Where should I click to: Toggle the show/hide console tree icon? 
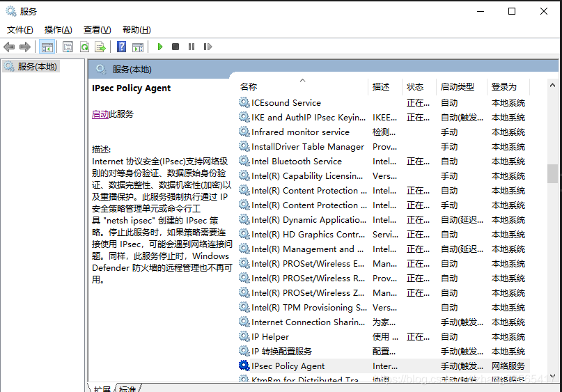click(47, 47)
